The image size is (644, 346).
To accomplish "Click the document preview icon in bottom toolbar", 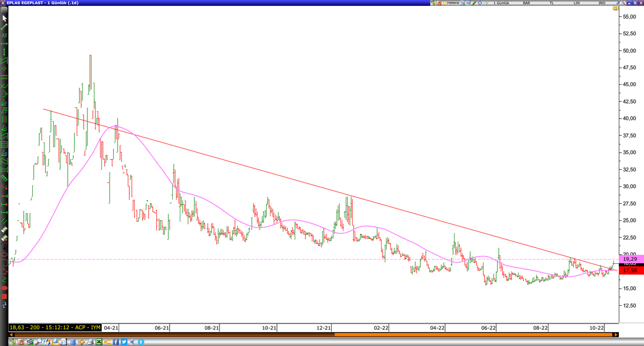I will coord(63,342).
